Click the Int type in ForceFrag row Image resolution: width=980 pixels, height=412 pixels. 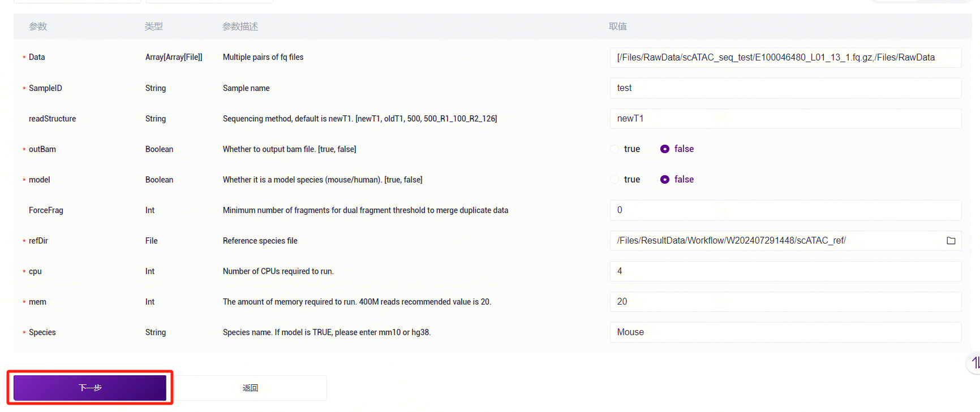149,210
